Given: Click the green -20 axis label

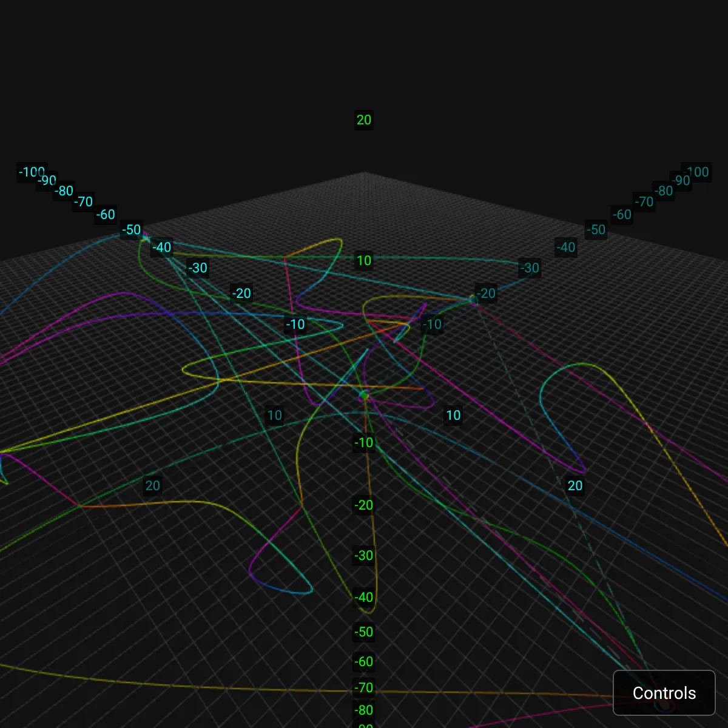Looking at the screenshot, I should click(364, 505).
